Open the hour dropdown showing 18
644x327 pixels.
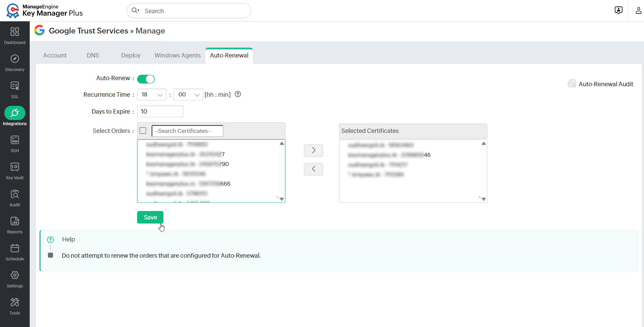pos(152,95)
